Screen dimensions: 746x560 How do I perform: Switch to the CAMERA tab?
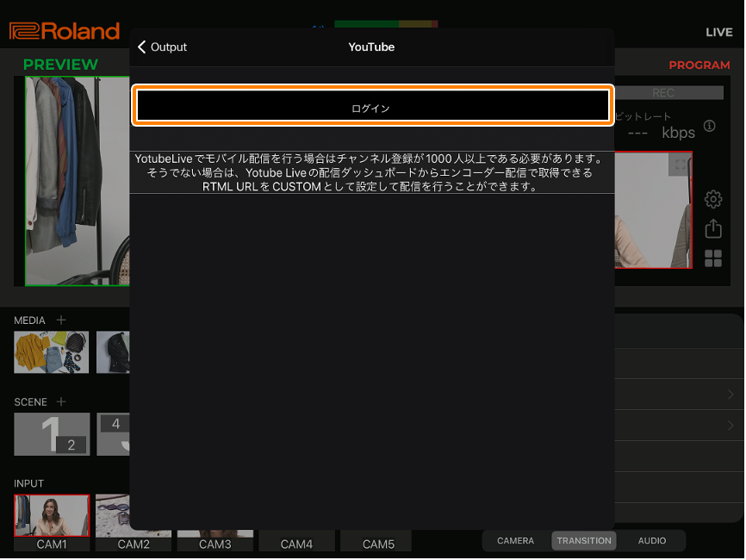click(x=516, y=540)
